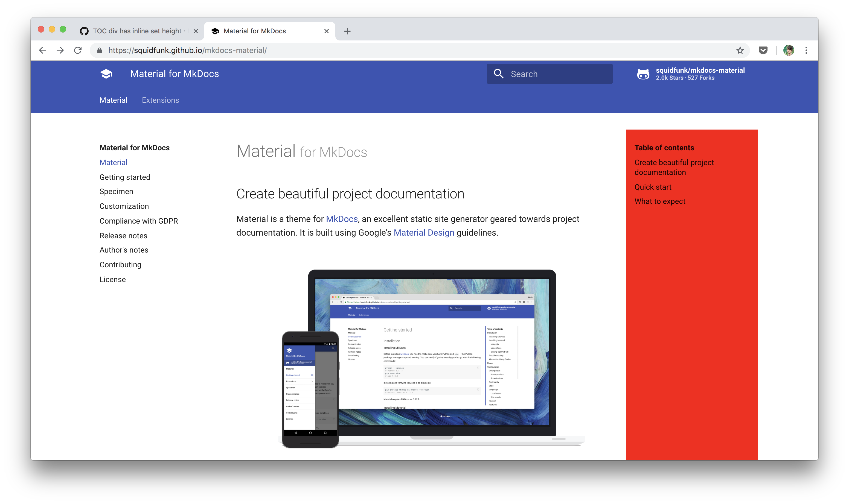Open Getting started in the sidebar
This screenshot has width=849, height=504.
125,177
